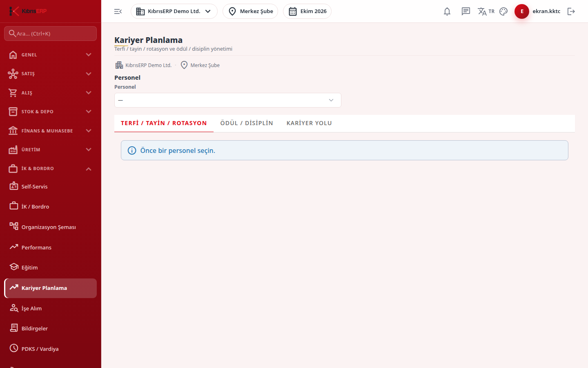Open the theme palette icon
The height and width of the screenshot is (368, 588).
coord(503,11)
